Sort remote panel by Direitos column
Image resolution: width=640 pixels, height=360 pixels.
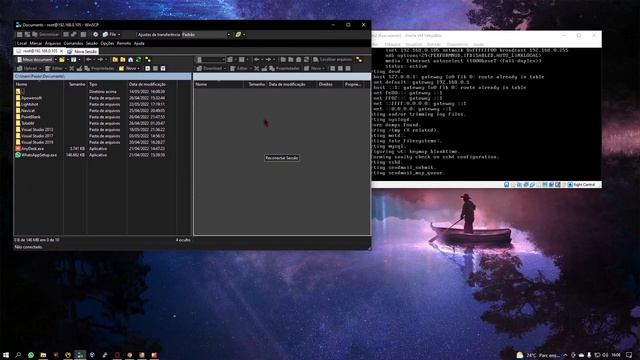(330, 84)
